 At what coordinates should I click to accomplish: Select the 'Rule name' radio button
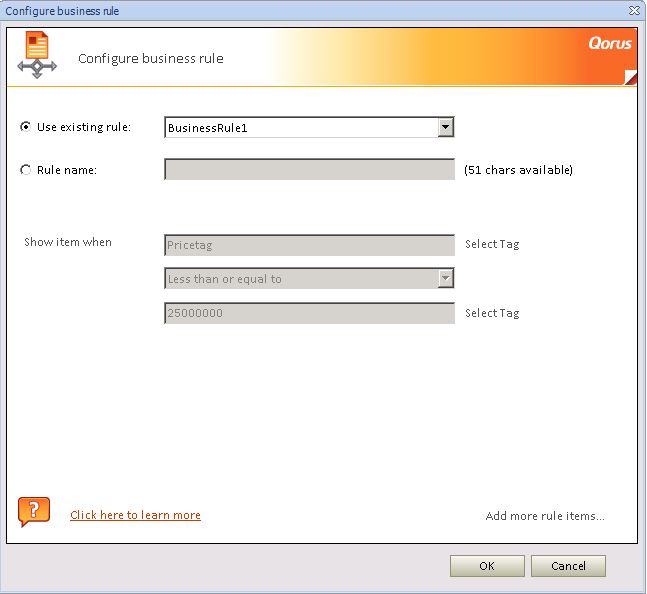pos(26,170)
